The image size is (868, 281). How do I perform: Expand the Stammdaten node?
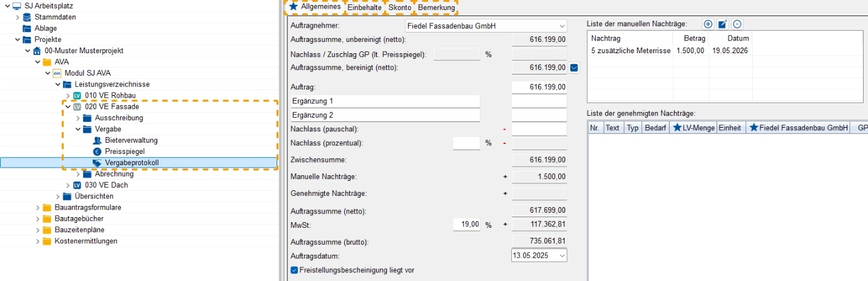[x=18, y=17]
